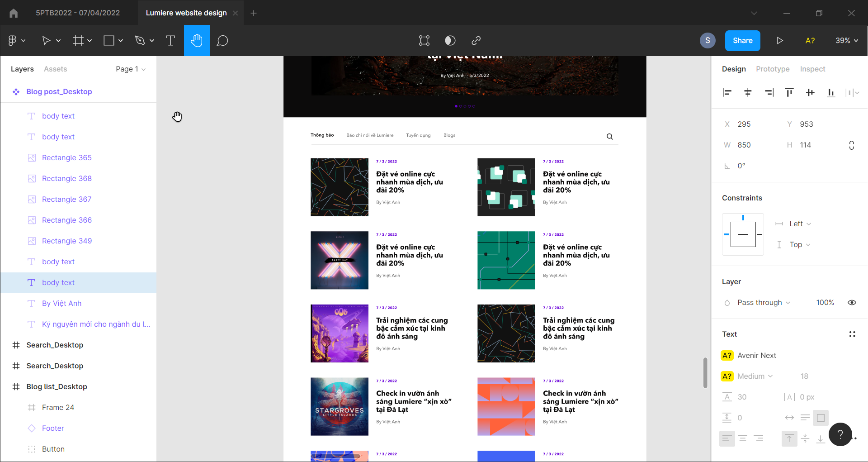Click Align bottom icon
This screenshot has width=868, height=462.
(x=831, y=93)
